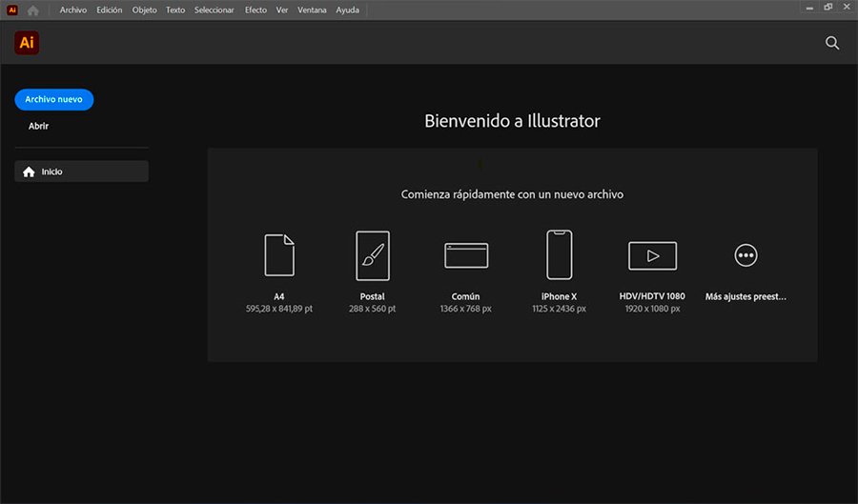The width and height of the screenshot is (858, 504).
Task: Open the Seleccionar menu
Action: [214, 10]
